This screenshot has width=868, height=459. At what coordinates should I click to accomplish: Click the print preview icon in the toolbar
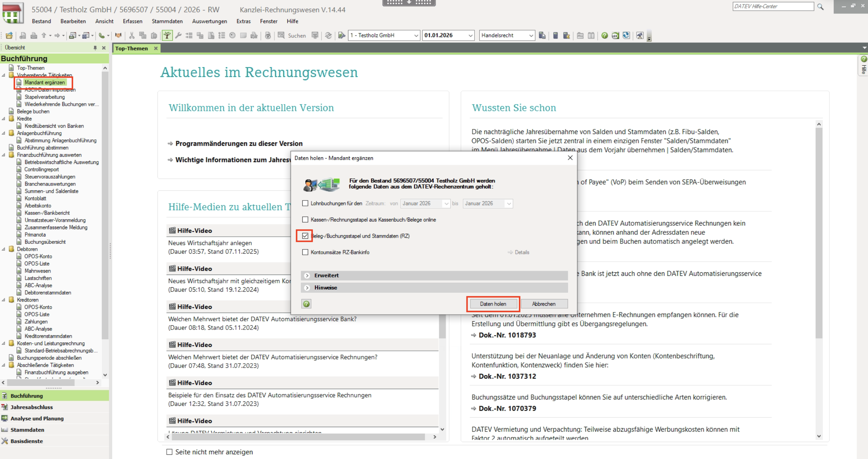[23, 35]
